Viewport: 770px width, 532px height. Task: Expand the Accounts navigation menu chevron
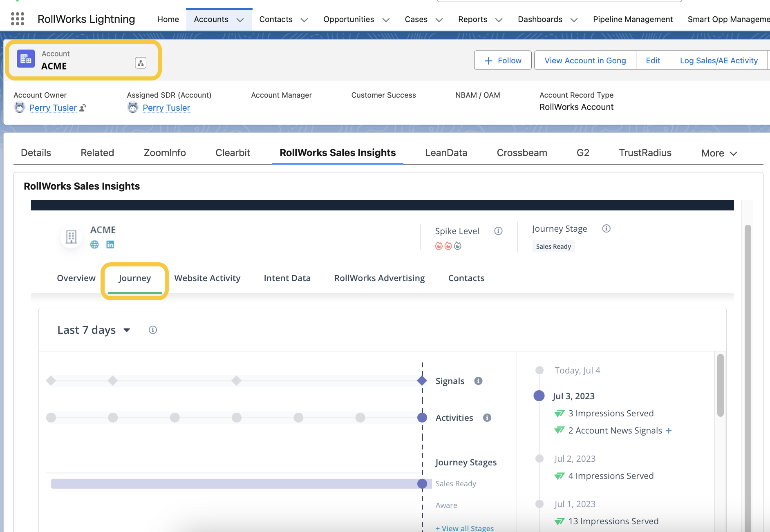[x=240, y=20]
